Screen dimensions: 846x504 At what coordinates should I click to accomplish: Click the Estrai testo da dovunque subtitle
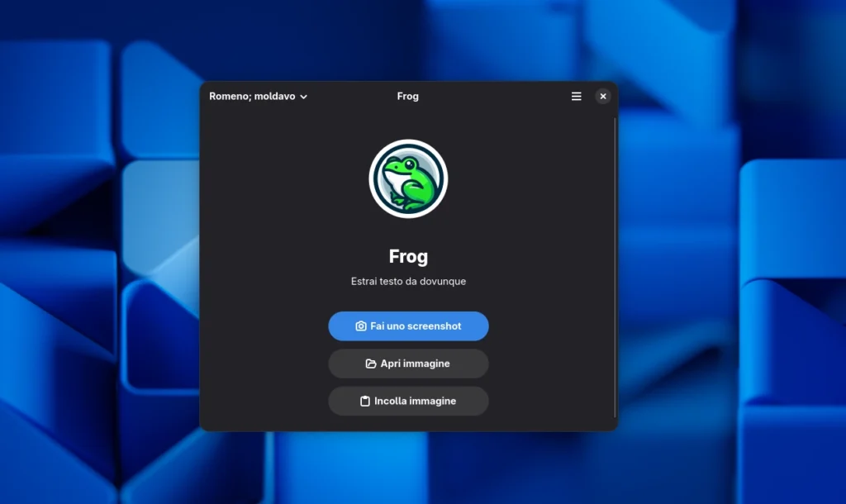click(x=408, y=281)
